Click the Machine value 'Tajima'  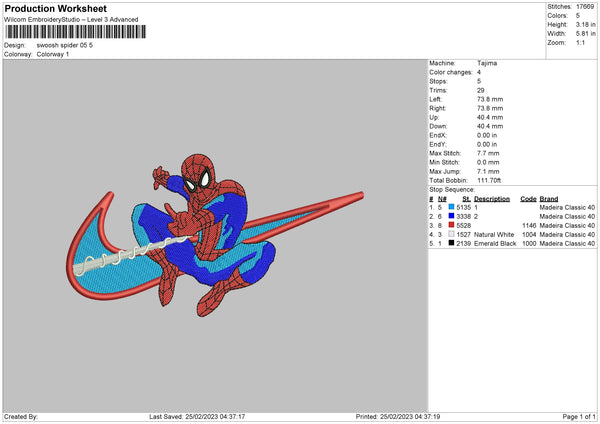[487, 63]
